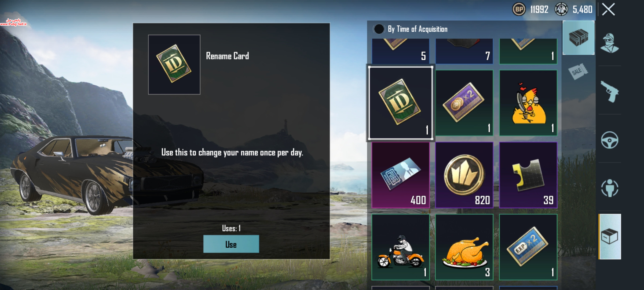The width and height of the screenshot is (644, 290).
Task: Use the Rename Card
Action: tap(231, 244)
